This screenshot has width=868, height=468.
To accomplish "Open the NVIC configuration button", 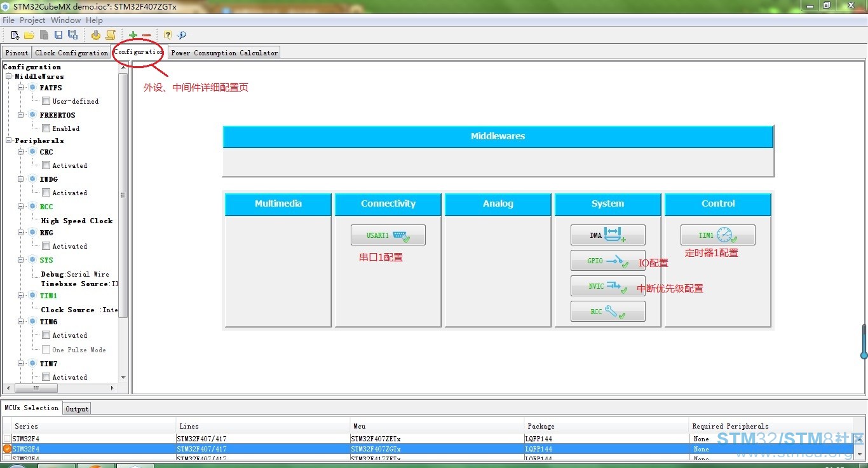I will (x=608, y=286).
